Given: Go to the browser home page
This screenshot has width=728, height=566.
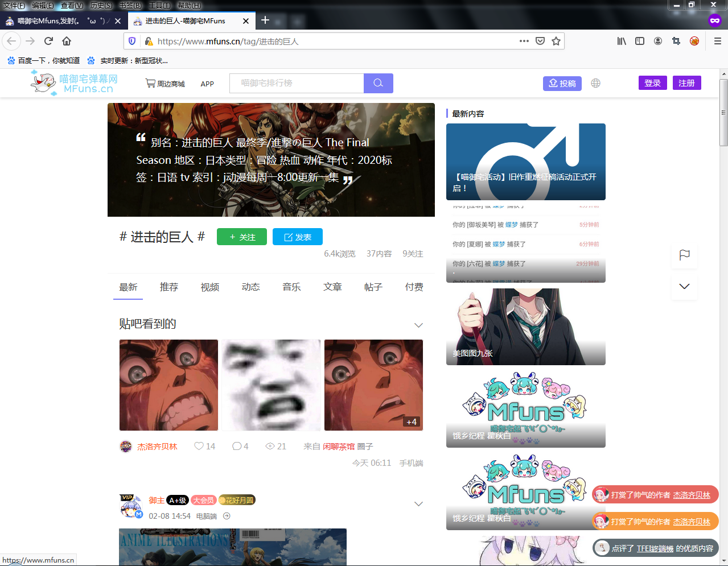Looking at the screenshot, I should coord(67,41).
